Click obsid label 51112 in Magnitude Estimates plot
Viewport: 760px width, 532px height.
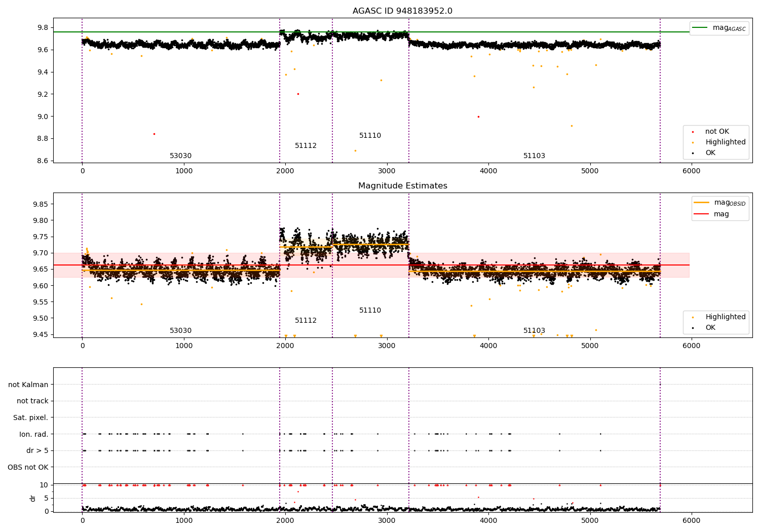point(306,321)
